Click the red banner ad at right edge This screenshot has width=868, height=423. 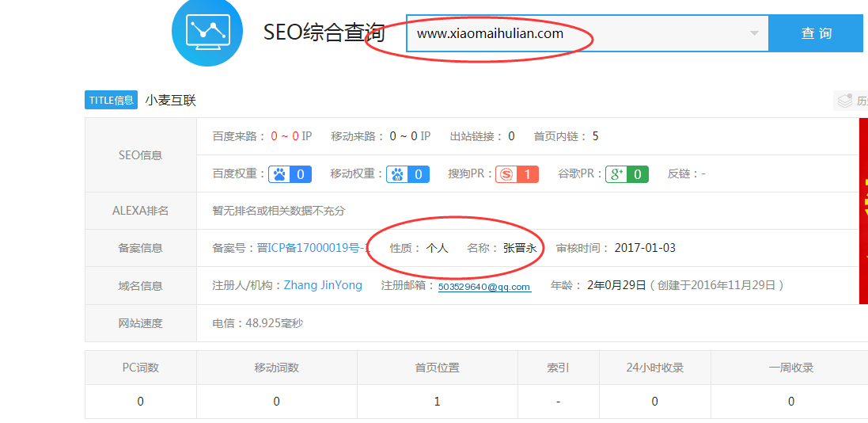[x=863, y=211]
